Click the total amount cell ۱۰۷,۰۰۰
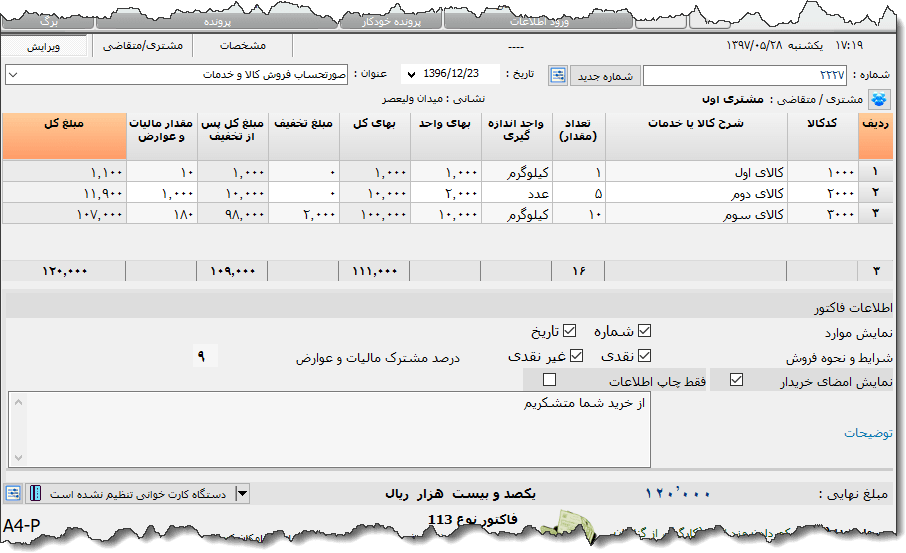Image resolution: width=906 pixels, height=553 pixels. (64, 214)
